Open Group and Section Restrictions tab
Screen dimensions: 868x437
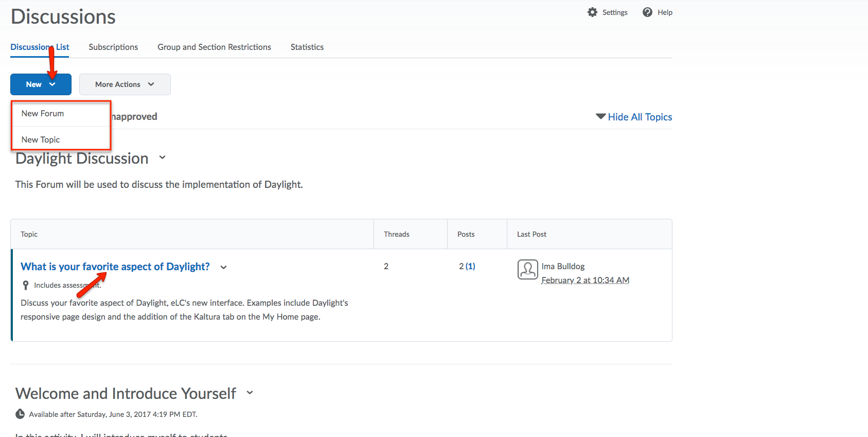click(x=214, y=47)
